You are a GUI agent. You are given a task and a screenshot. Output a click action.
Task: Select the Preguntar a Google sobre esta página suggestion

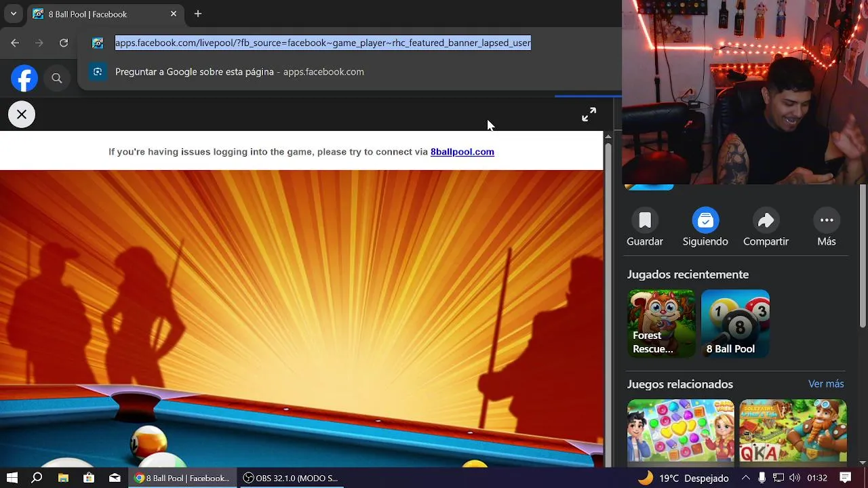click(x=349, y=72)
